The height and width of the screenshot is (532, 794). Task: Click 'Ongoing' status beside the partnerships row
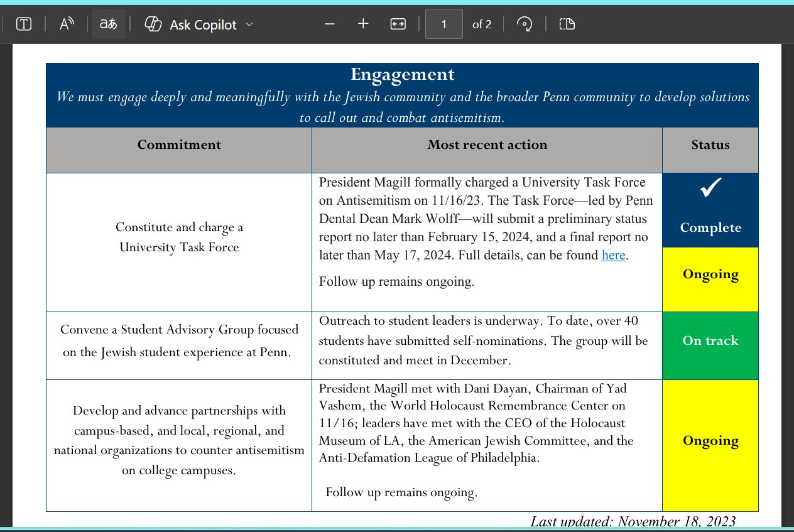[x=710, y=445]
